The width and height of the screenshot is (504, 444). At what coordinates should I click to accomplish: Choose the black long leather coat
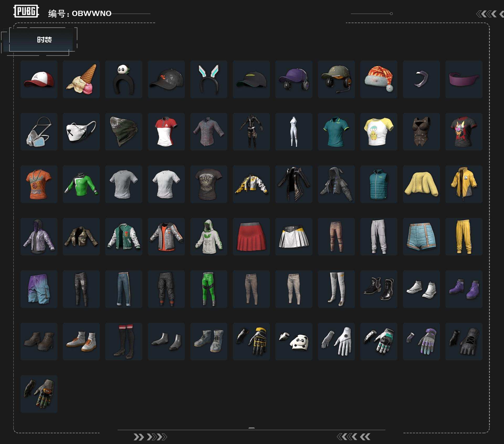[294, 184]
